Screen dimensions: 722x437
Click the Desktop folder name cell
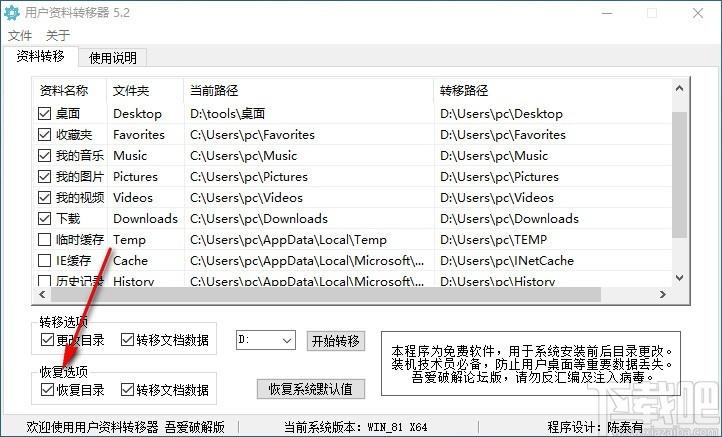point(137,113)
